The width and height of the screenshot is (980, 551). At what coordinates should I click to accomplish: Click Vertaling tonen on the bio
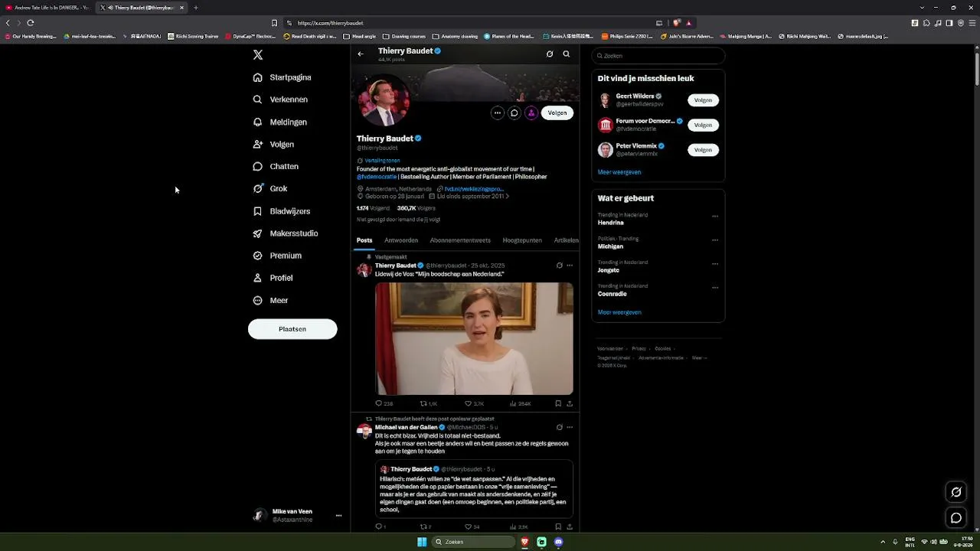(x=382, y=161)
